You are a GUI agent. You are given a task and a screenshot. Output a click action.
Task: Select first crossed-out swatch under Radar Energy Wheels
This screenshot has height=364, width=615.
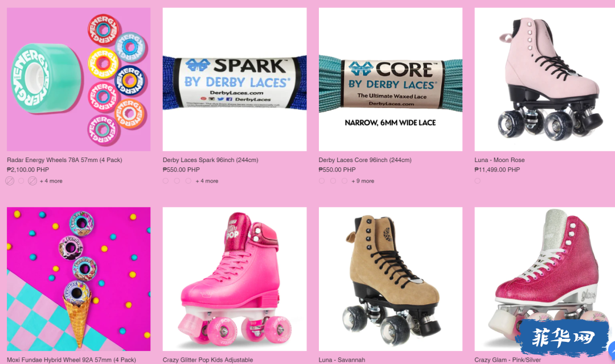click(10, 181)
